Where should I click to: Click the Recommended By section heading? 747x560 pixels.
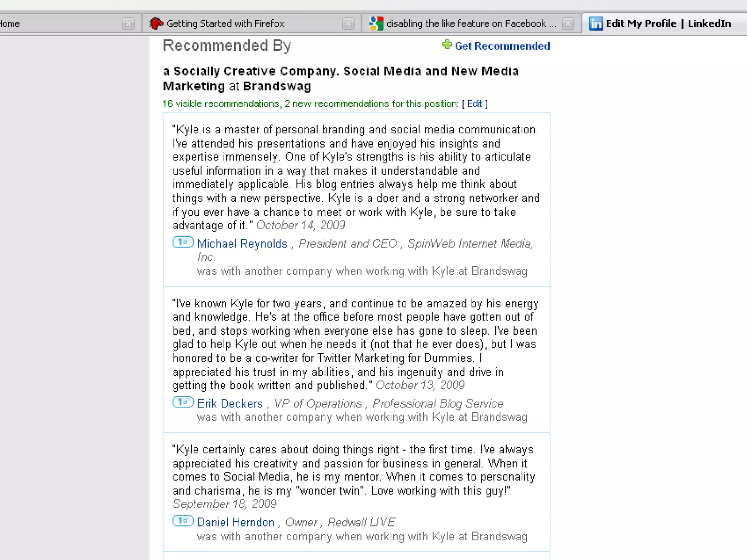[227, 46]
